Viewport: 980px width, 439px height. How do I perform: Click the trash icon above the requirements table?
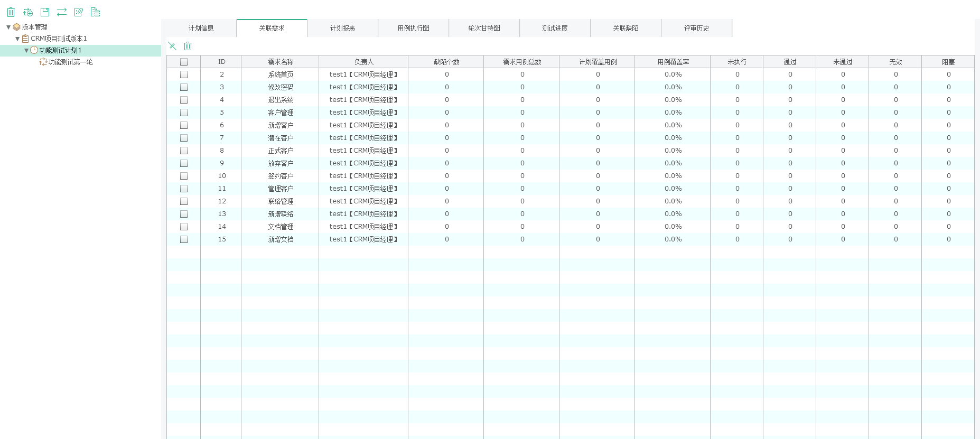188,46
